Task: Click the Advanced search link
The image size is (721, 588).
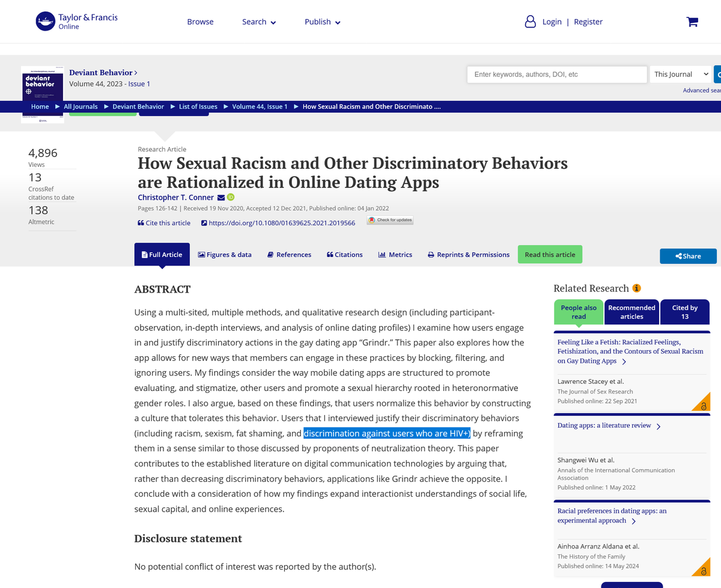Action: pyautogui.click(x=702, y=90)
